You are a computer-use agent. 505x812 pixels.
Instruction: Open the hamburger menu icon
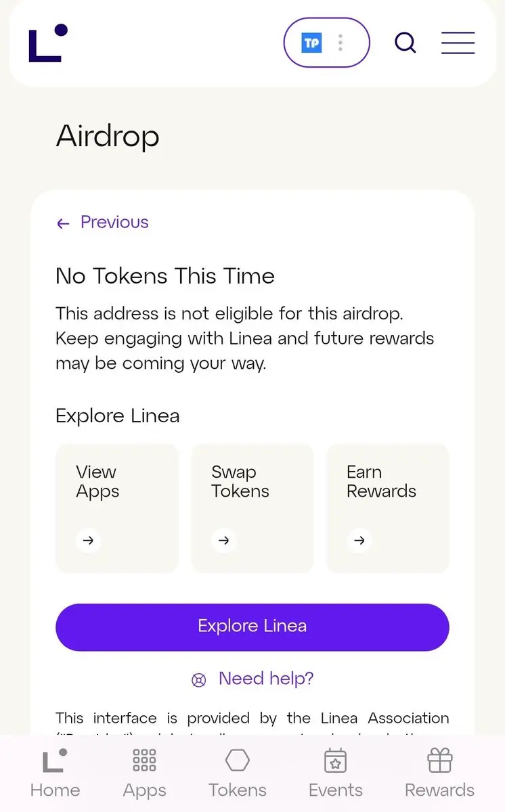(458, 43)
